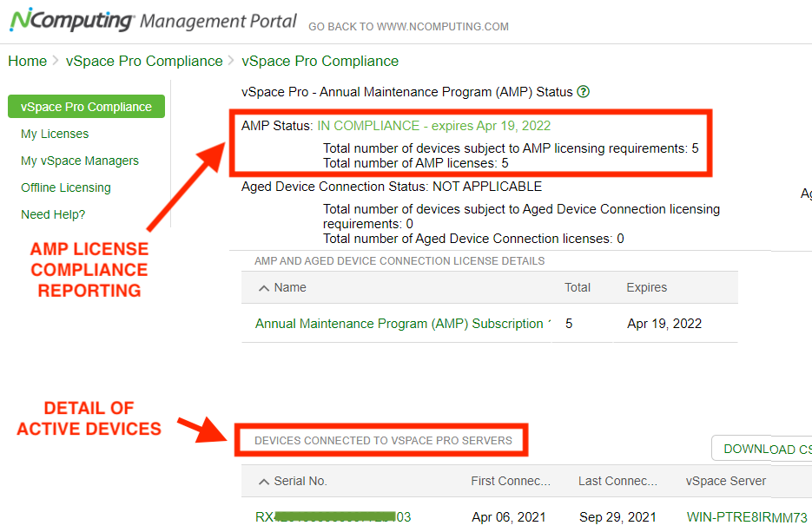Follow the Go Back to www.ncomputing.com link
This screenshot has height=532, width=812.
(408, 26)
